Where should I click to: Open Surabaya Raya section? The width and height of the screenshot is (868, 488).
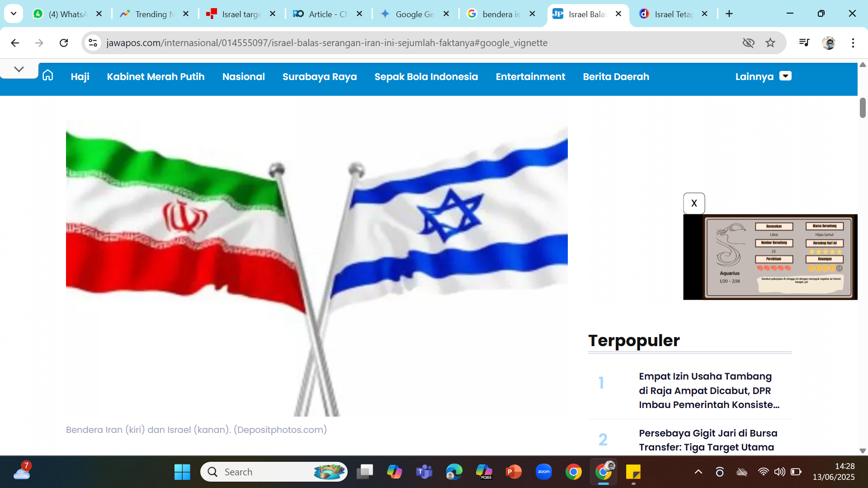[320, 76]
